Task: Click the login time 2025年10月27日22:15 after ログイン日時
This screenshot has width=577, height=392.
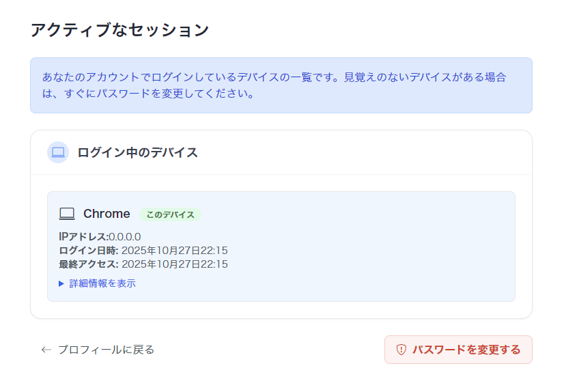Action: [175, 251]
